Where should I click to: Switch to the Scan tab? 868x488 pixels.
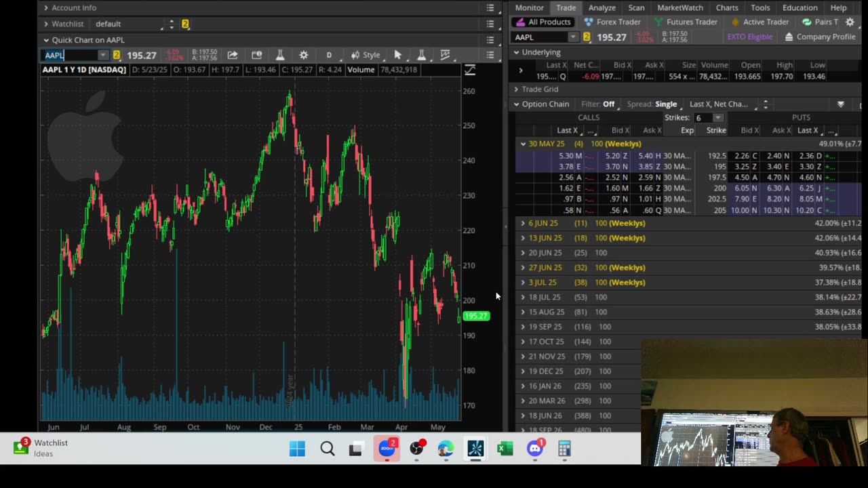pyautogui.click(x=636, y=7)
